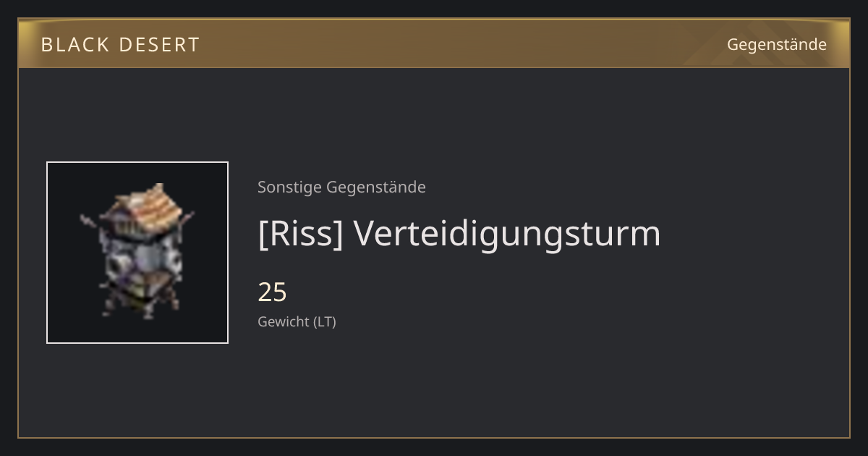Image resolution: width=868 pixels, height=456 pixels.
Task: Click the empty dark card area below Gewicht
Action: (434, 384)
